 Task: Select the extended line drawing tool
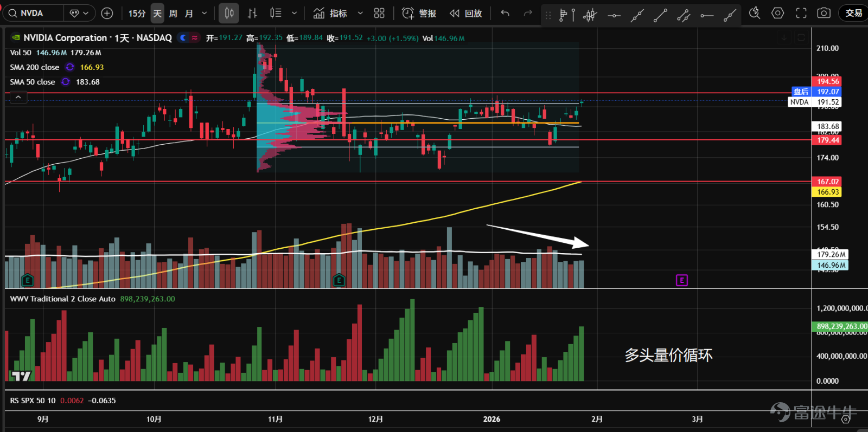pos(637,15)
